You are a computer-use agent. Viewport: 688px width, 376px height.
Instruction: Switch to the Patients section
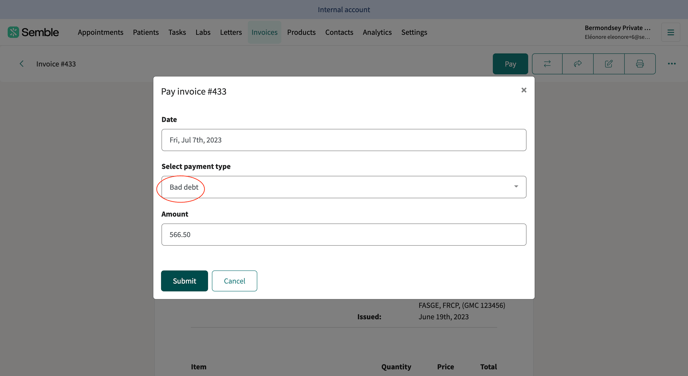[x=146, y=32]
